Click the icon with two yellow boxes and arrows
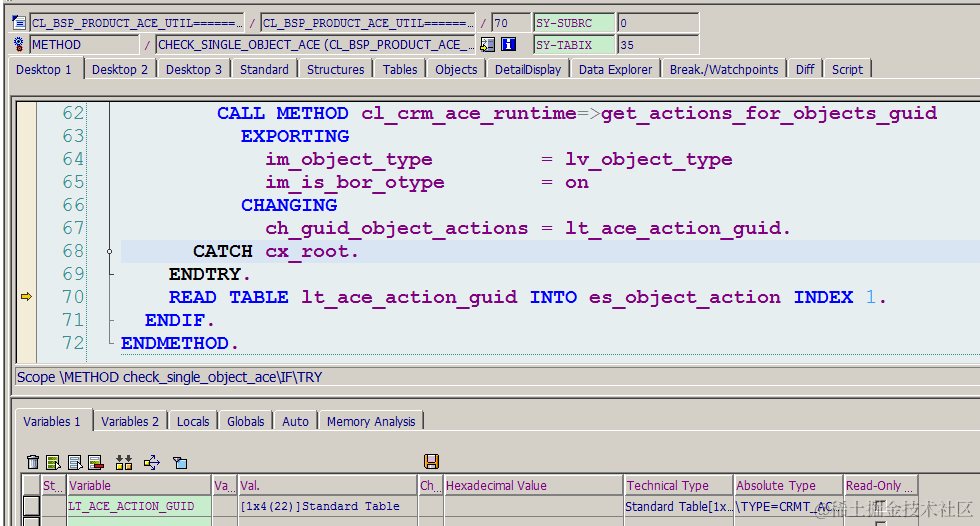Viewport: 980px width, 526px height. 124,462
